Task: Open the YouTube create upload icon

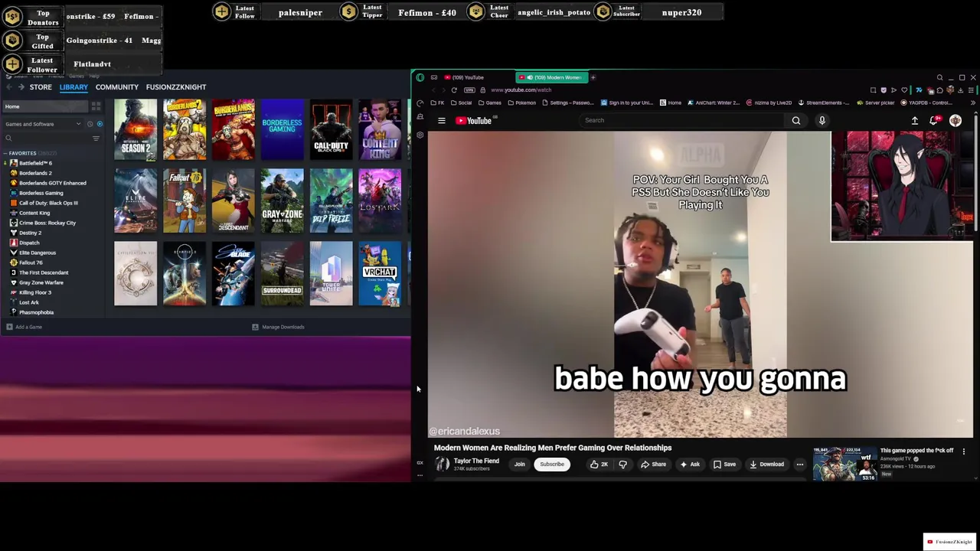Action: (914, 120)
